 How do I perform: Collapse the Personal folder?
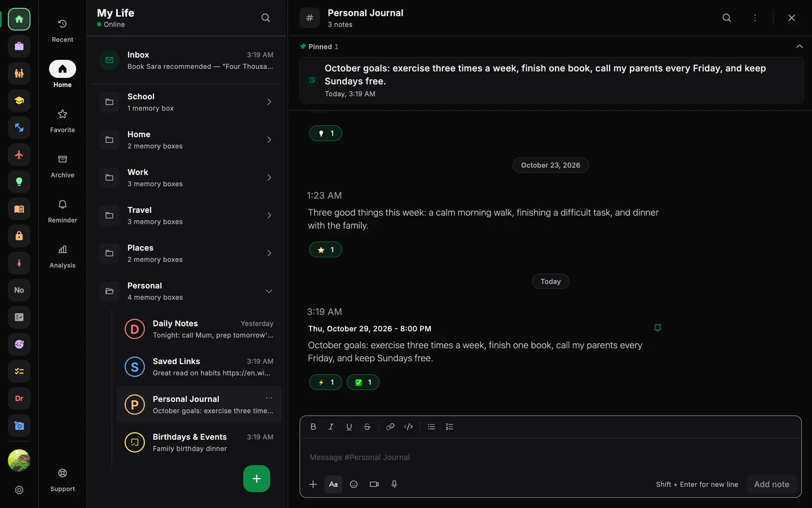269,291
